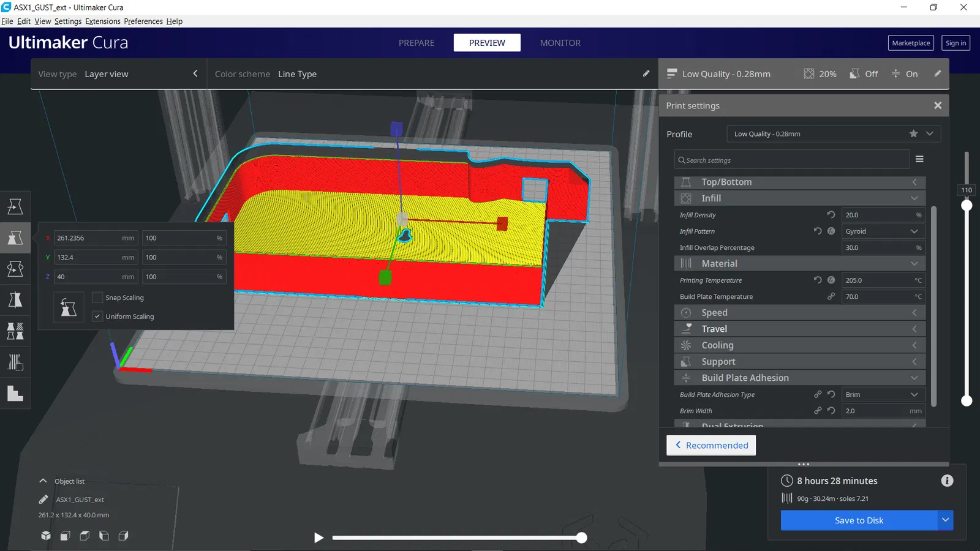Screen dimensions: 980x551
Task: Open the Infill Pattern Gyroid dropdown
Action: coord(883,231)
